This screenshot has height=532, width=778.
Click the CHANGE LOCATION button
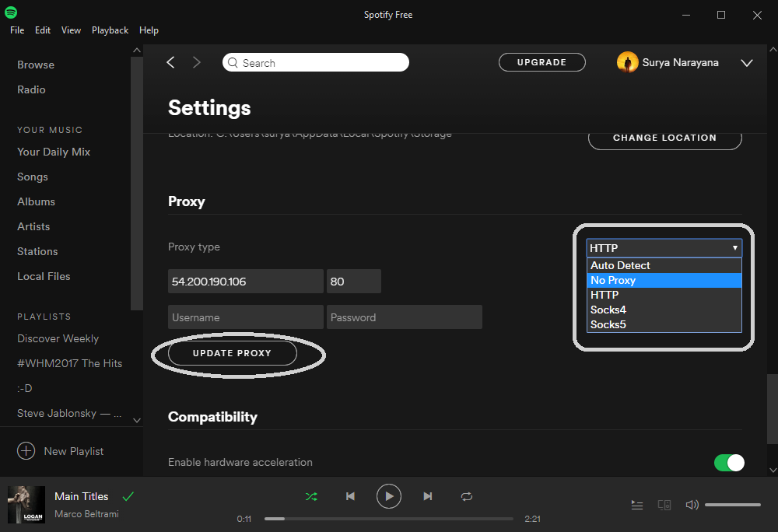pyautogui.click(x=665, y=138)
